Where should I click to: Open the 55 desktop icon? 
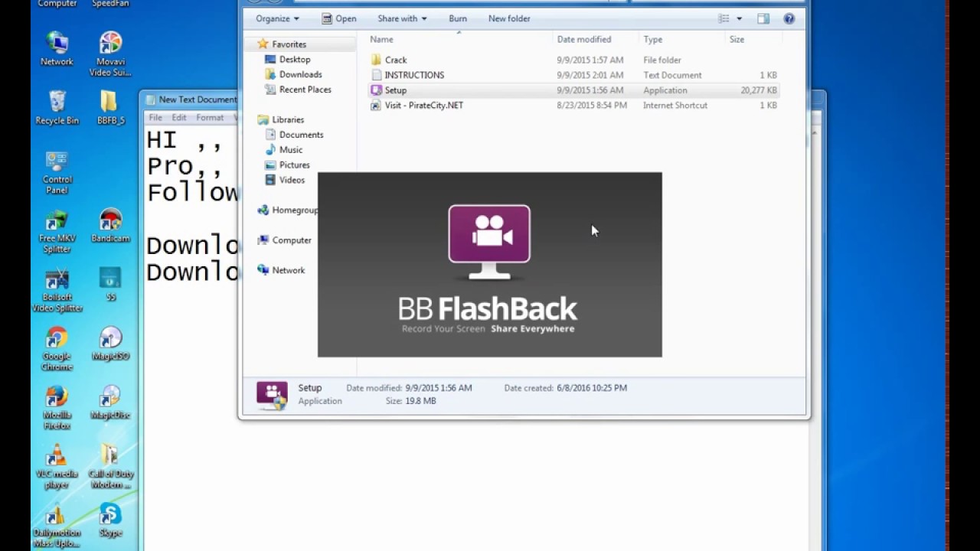pos(110,285)
